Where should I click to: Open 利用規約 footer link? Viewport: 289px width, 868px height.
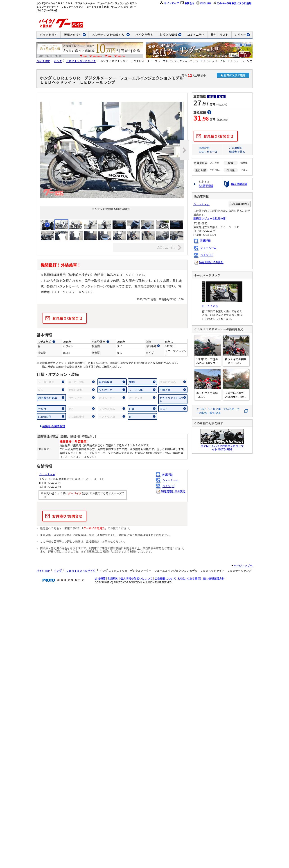pyautogui.click(x=113, y=578)
